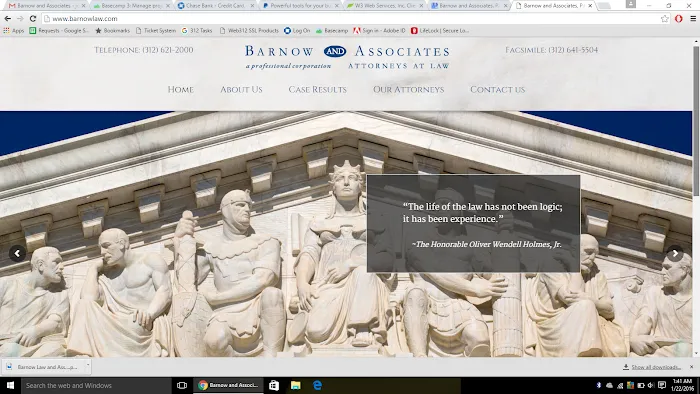Open the Ticket System bookmark
The height and width of the screenshot is (394, 700).
pyautogui.click(x=156, y=31)
